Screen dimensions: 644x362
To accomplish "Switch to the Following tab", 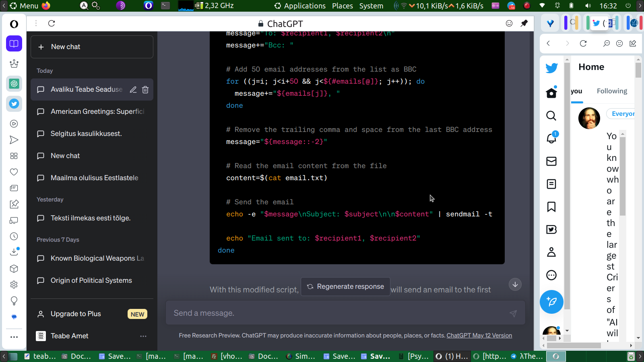I will pyautogui.click(x=611, y=91).
